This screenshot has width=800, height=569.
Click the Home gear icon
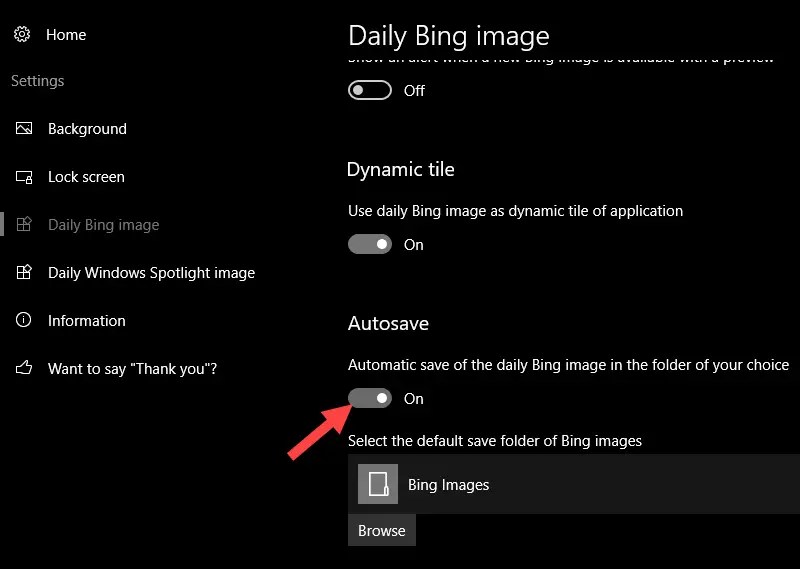pyautogui.click(x=22, y=34)
